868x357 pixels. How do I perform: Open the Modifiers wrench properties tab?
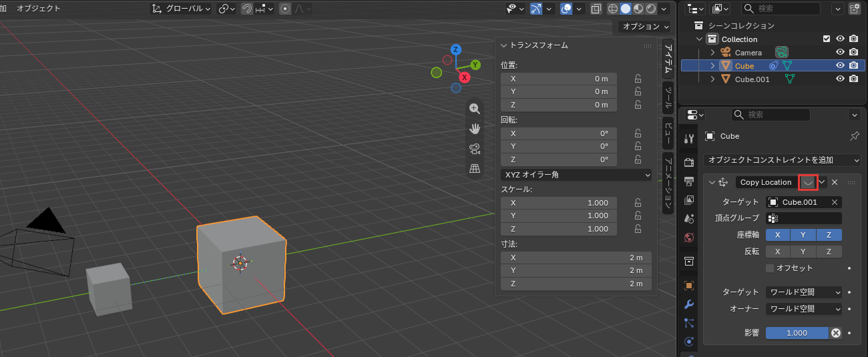(689, 304)
